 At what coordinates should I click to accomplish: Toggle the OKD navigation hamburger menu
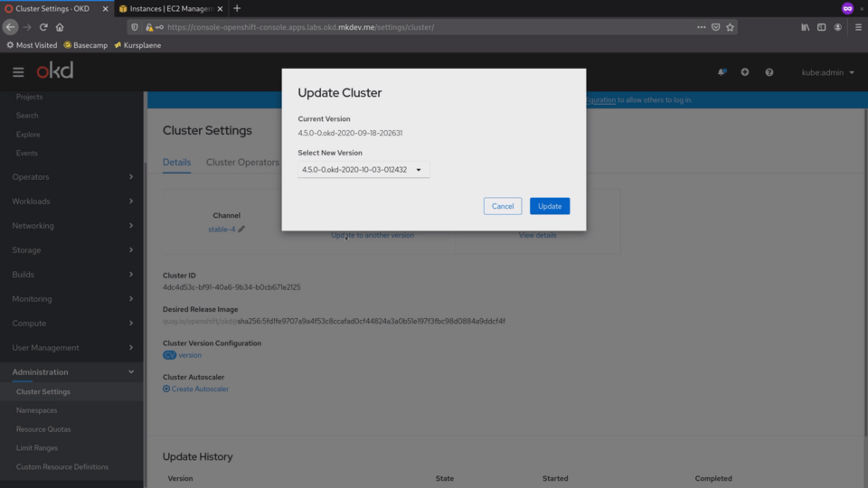[x=18, y=72]
